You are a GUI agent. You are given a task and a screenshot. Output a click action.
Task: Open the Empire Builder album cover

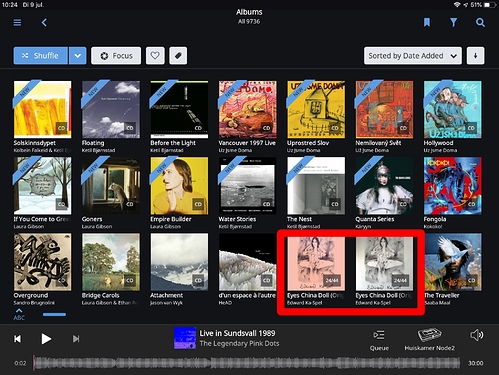coord(179,186)
